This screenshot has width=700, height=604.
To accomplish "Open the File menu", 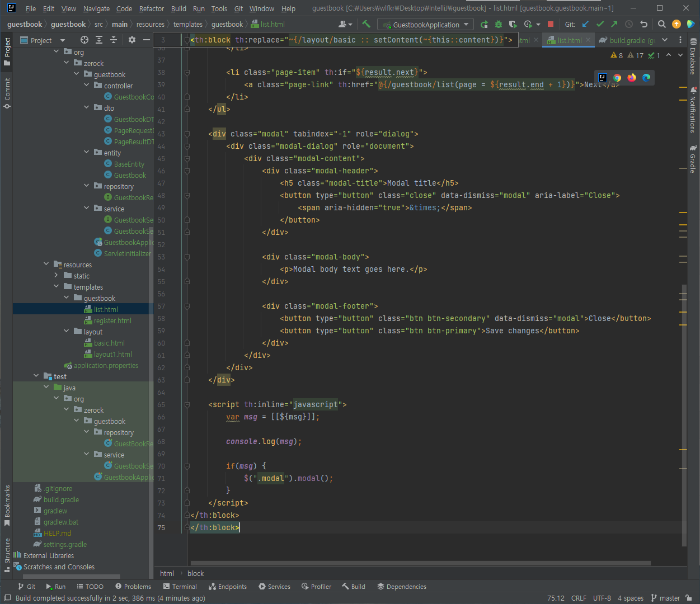I will pos(31,8).
